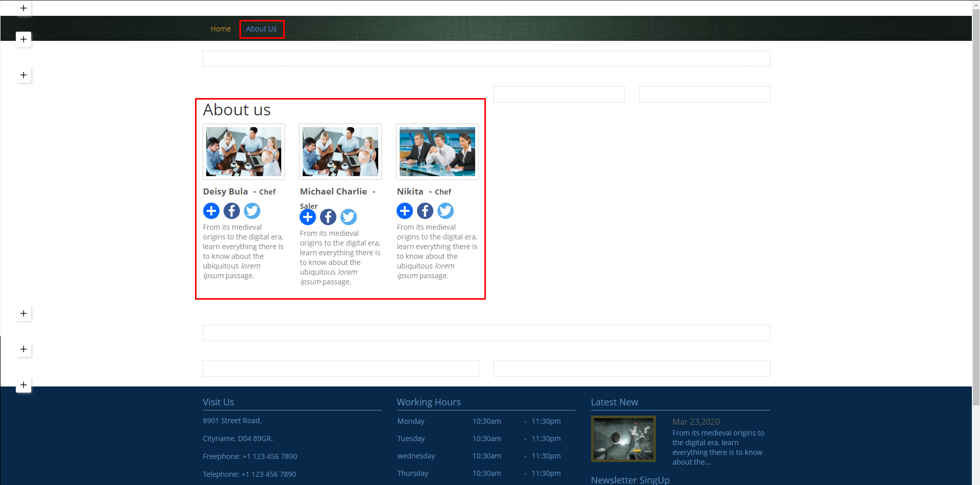The height and width of the screenshot is (485, 980).
Task: Click the '11:30pm' time in the Tuesday row
Action: click(x=546, y=439)
